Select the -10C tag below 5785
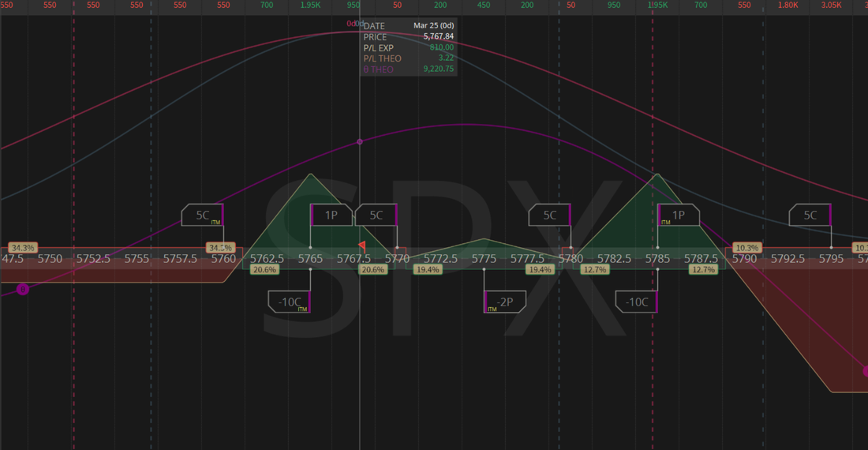 (637, 302)
